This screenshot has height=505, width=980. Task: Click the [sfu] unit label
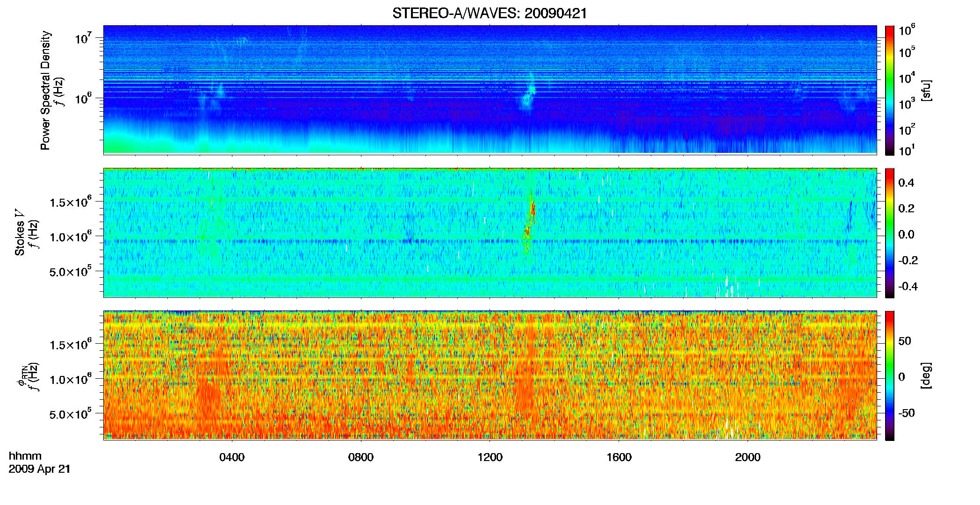tap(927, 90)
